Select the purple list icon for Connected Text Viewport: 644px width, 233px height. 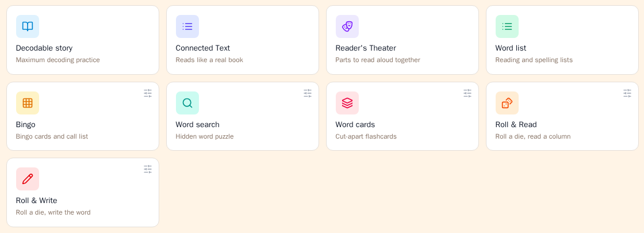(187, 26)
